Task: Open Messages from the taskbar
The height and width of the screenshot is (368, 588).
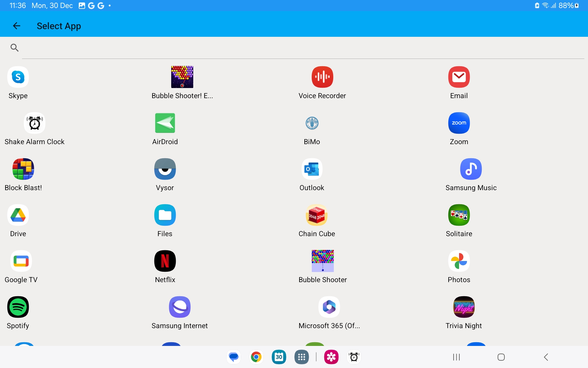Action: [234, 357]
